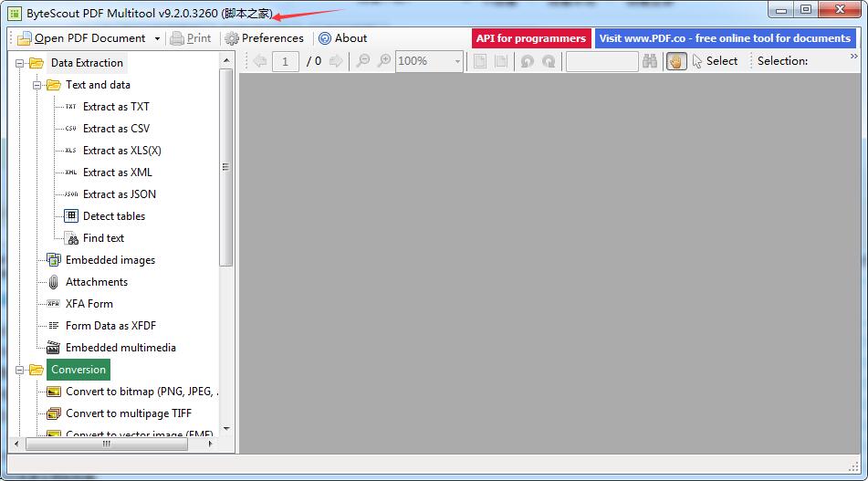Click the zoom out magnifier icon
Image resolution: width=868 pixels, height=481 pixels.
point(363,61)
